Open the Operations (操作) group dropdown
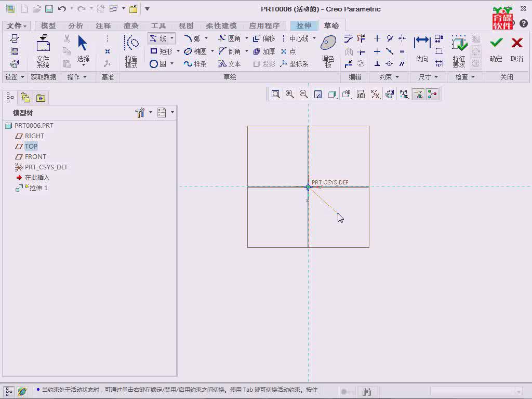532x399 pixels. (77, 77)
